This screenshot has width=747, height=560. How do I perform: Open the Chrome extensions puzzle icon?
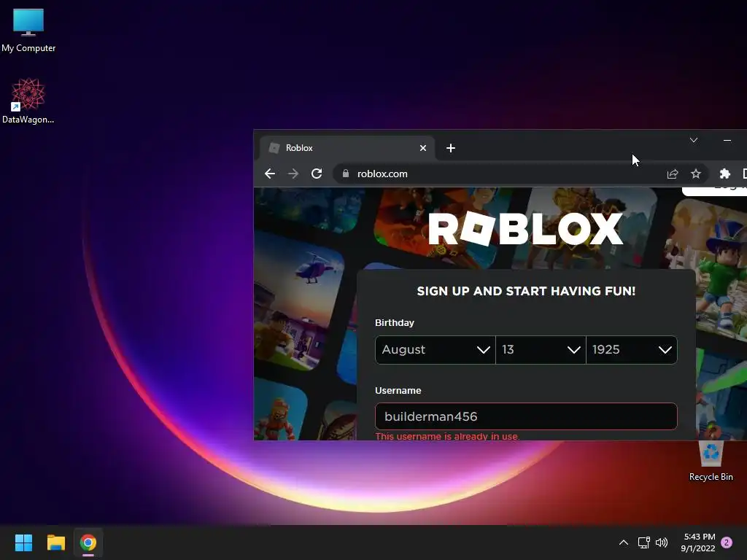pyautogui.click(x=724, y=174)
